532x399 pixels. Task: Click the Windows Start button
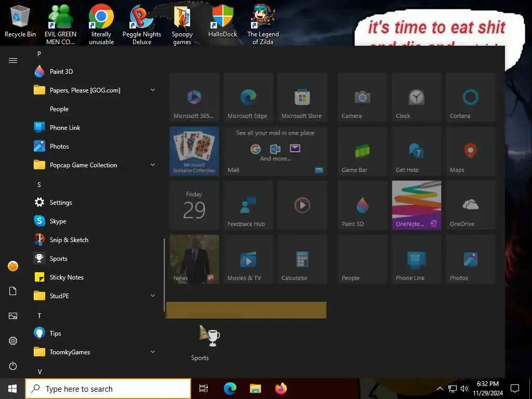[12, 389]
